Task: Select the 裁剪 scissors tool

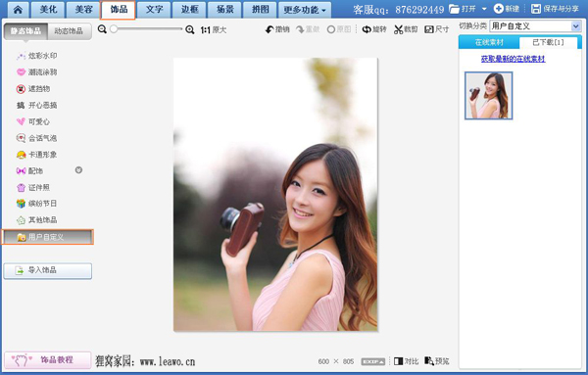Action: pyautogui.click(x=406, y=29)
